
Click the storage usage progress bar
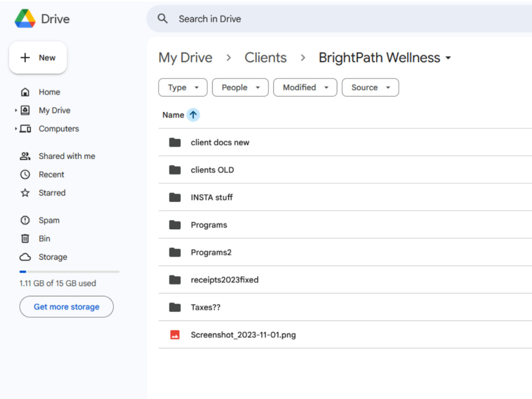(x=69, y=272)
